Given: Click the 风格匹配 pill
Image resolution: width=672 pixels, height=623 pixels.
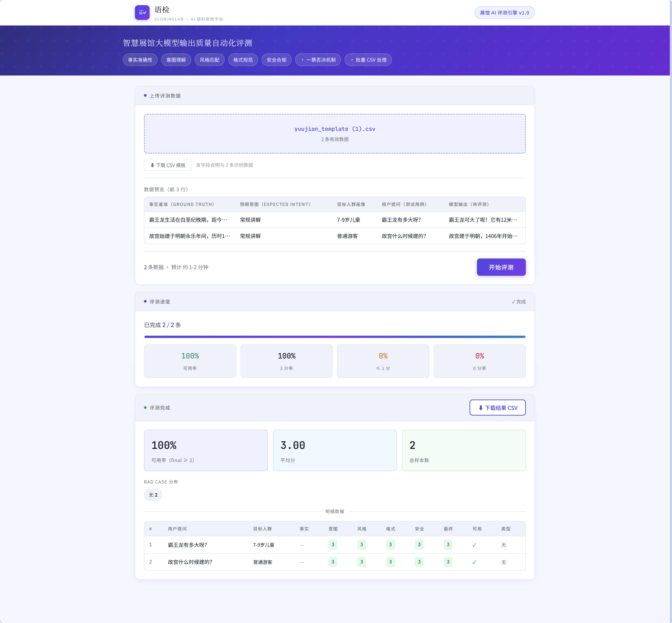Looking at the screenshot, I should coord(209,60).
